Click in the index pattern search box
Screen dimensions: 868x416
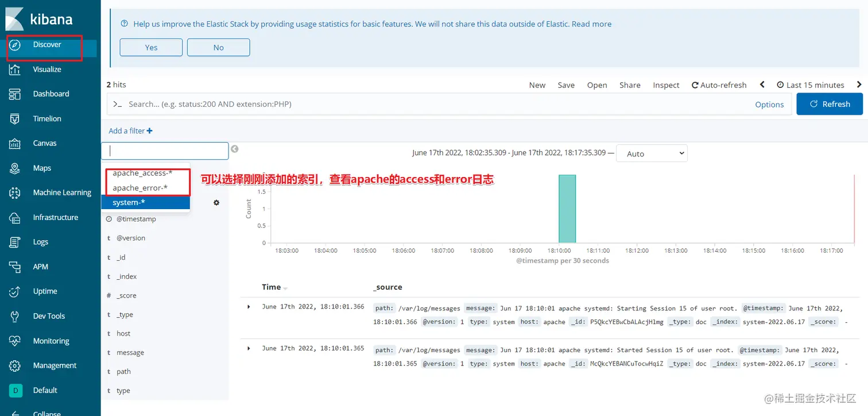(x=165, y=151)
